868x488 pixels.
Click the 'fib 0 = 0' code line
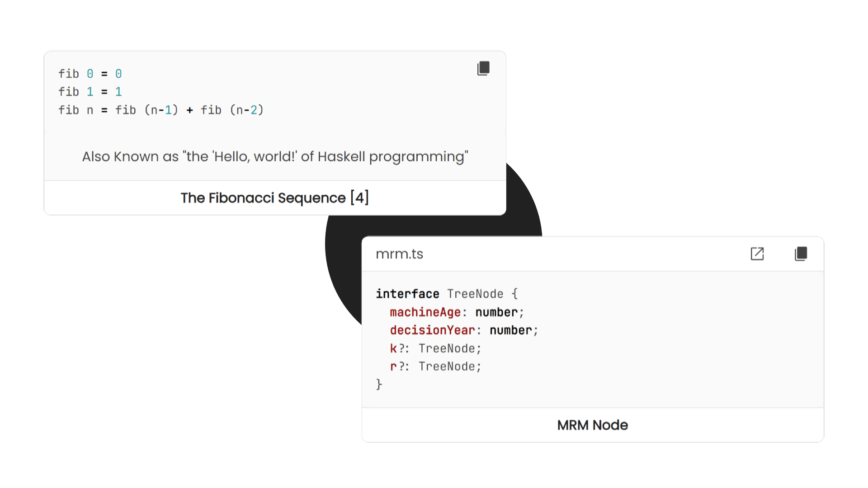coord(90,74)
